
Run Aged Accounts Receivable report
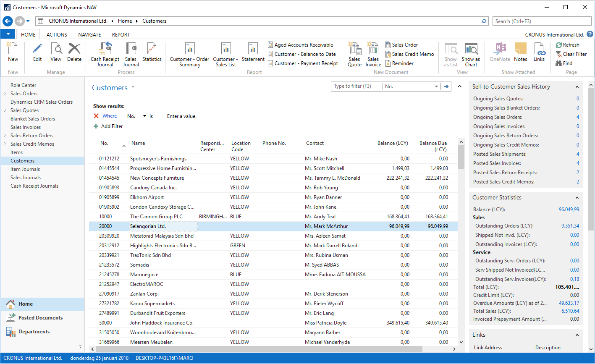click(x=301, y=45)
